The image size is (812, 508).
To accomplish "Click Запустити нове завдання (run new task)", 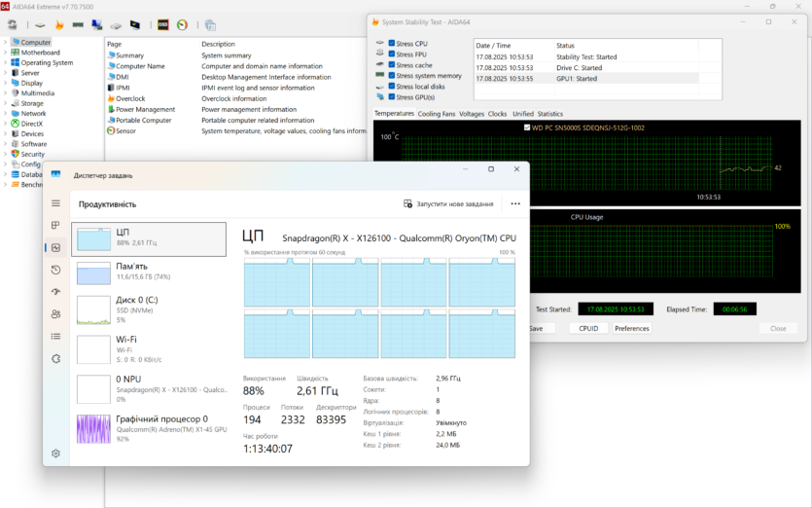I will click(x=448, y=203).
